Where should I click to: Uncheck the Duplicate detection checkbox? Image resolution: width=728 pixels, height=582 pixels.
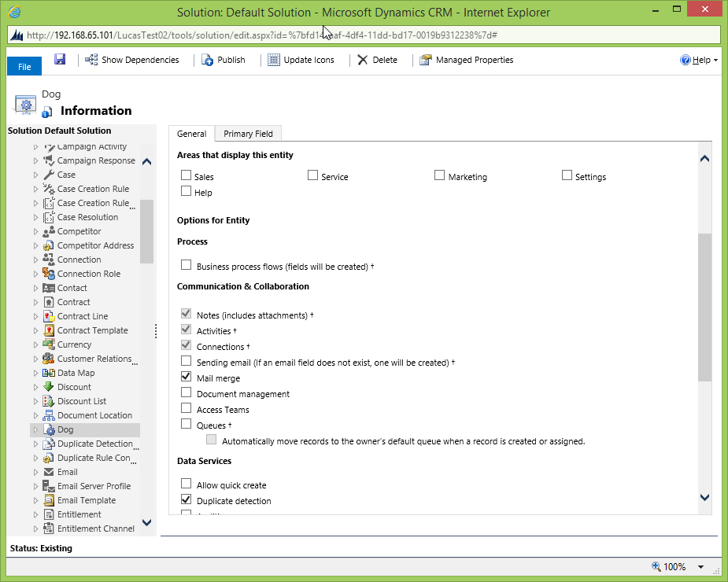coord(187,499)
